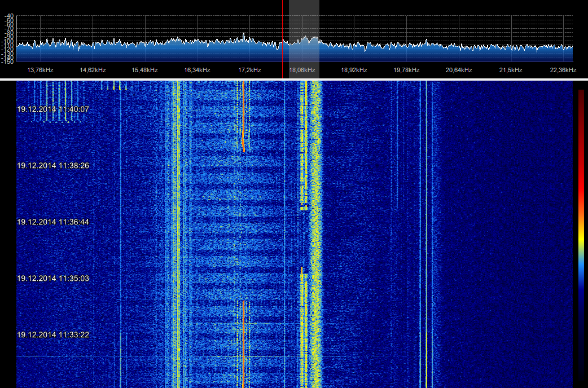Select the 18,92kHz frequency label
588x388 pixels.
click(x=354, y=70)
